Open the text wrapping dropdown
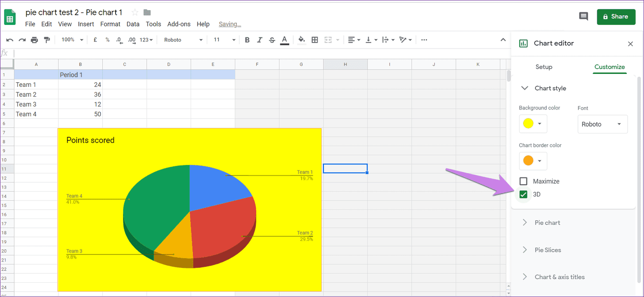 tap(388, 40)
